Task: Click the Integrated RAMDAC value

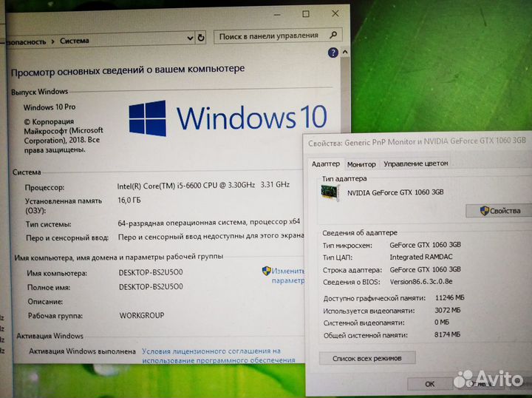Action: 421,257
